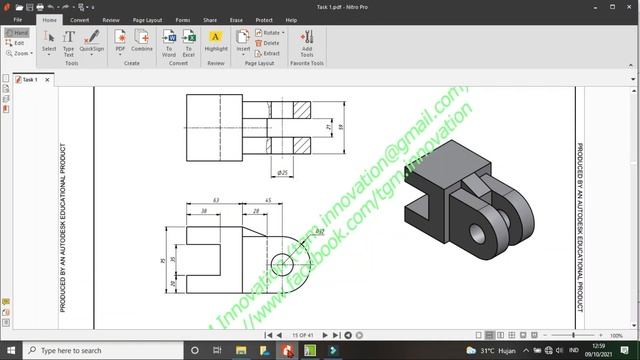Screen dimensions: 640x360
Task: Open the Page Layout ribbon tab
Action: click(147, 20)
